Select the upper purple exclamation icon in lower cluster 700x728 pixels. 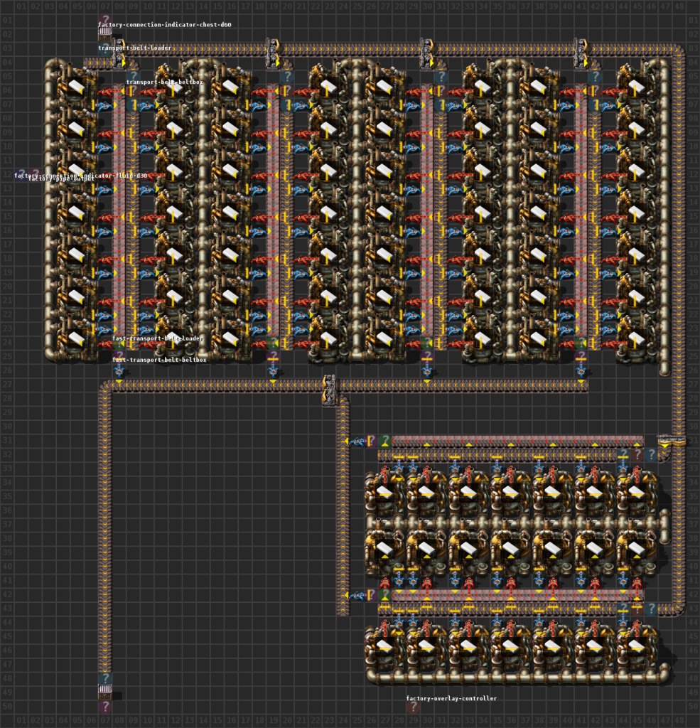point(371,441)
